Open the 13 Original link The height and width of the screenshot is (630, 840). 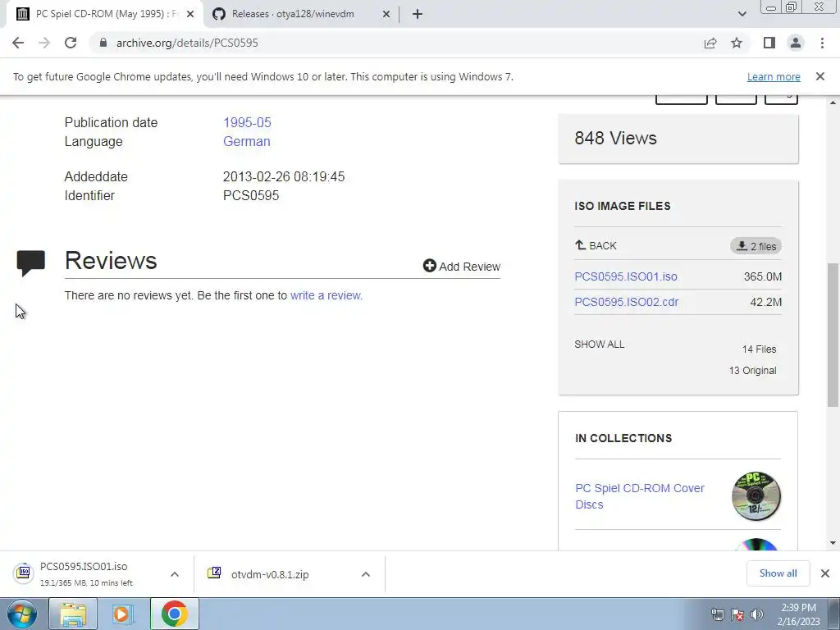[753, 371]
